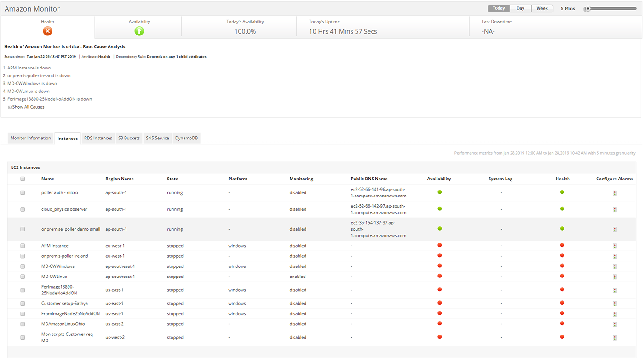Tick the checkbox for APM Instance
Screen dimensions: 644x358
pyautogui.click(x=23, y=246)
